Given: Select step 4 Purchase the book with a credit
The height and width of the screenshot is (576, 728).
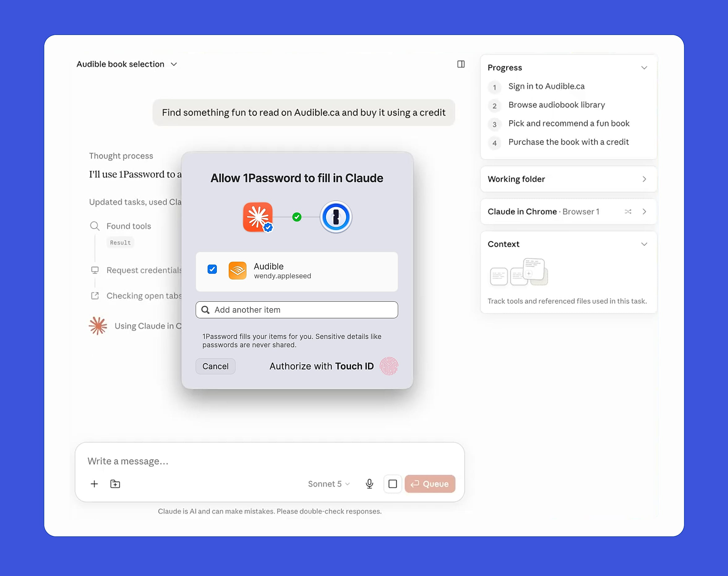Looking at the screenshot, I should coord(569,142).
